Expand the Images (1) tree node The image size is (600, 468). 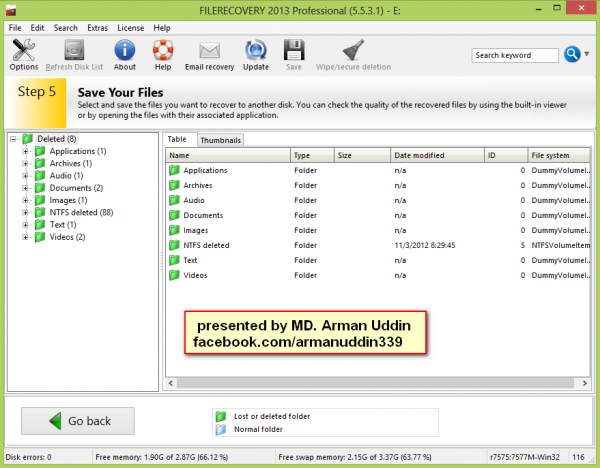25,200
